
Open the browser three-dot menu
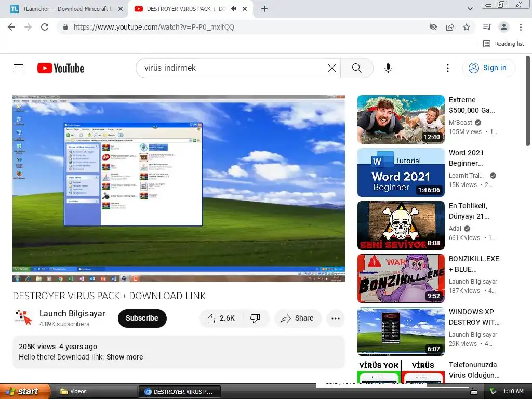[521, 27]
